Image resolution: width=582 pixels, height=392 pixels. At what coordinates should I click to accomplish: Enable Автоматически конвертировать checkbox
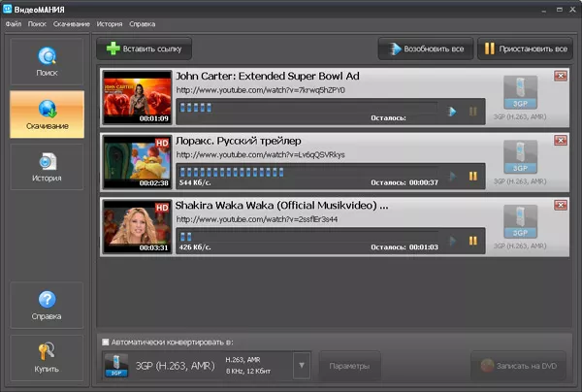click(x=106, y=342)
